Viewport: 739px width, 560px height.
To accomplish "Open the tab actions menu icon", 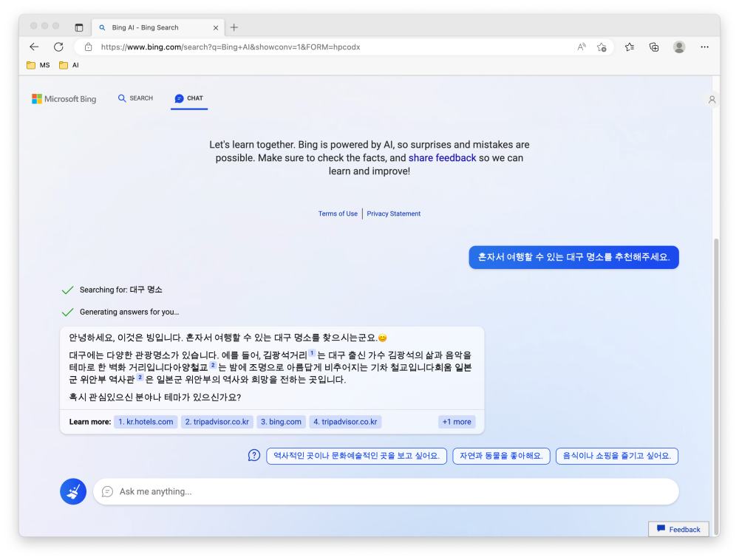I will coord(79,27).
